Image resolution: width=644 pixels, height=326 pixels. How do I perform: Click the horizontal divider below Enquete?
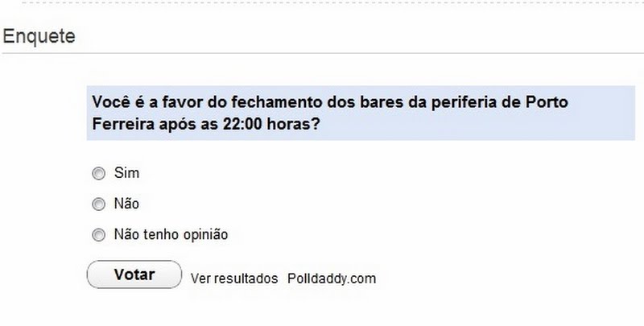322,55
